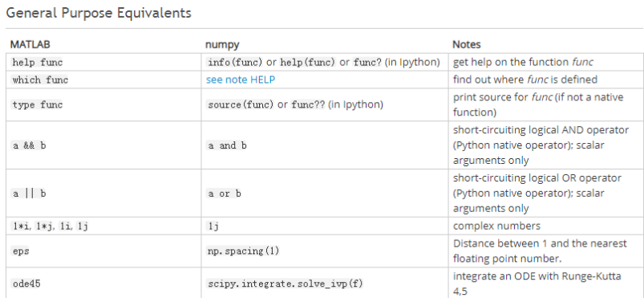Click the Notes column header

tap(467, 44)
